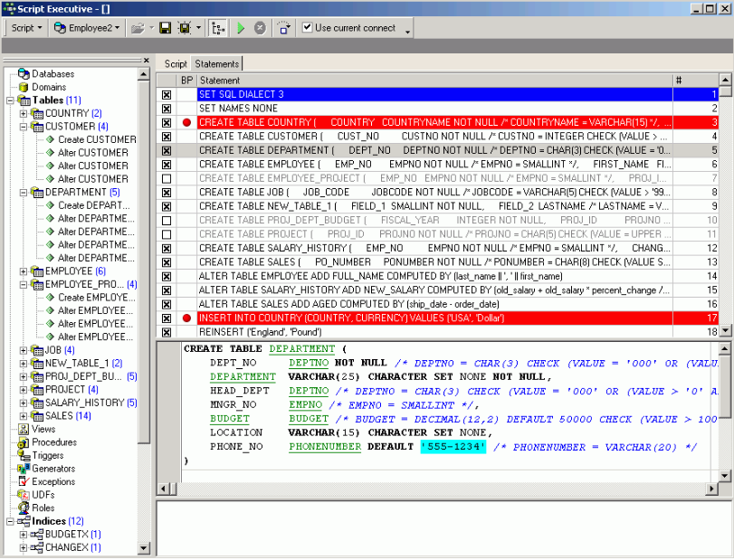Image resolution: width=734 pixels, height=560 pixels.
Task: Click the Databases icon in the tree
Action: (x=24, y=74)
